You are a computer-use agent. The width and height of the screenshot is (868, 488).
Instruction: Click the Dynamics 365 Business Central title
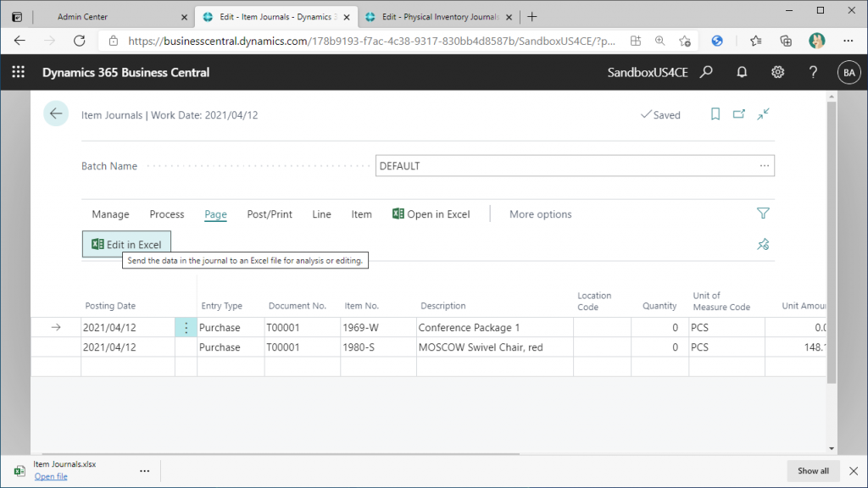[125, 73]
